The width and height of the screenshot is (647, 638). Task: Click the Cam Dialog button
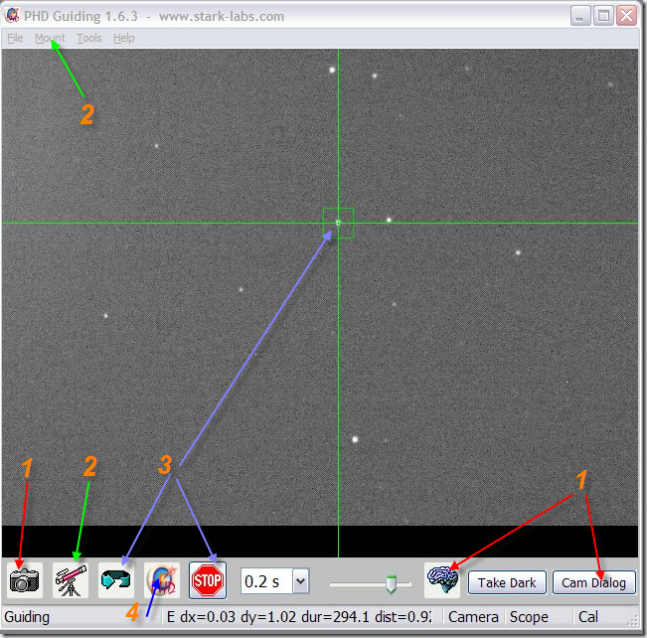(x=593, y=582)
